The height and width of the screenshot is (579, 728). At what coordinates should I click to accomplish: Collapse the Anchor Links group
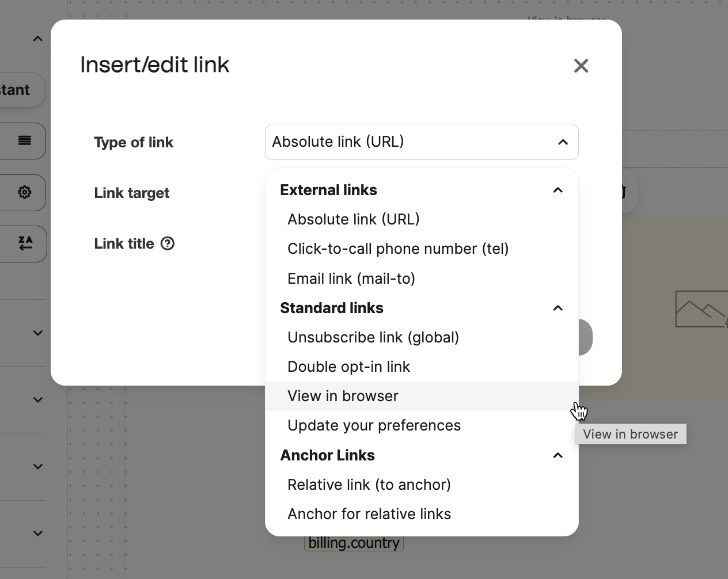coord(558,455)
